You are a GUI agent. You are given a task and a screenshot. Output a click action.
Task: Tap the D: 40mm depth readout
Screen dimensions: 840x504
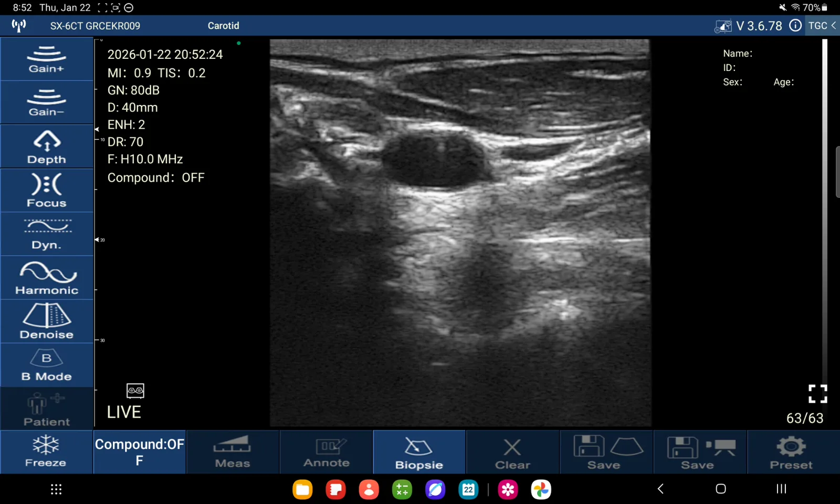(132, 108)
